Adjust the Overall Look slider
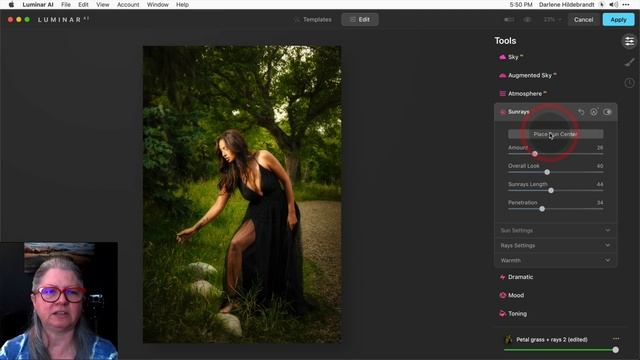640x360 pixels. tap(547, 172)
